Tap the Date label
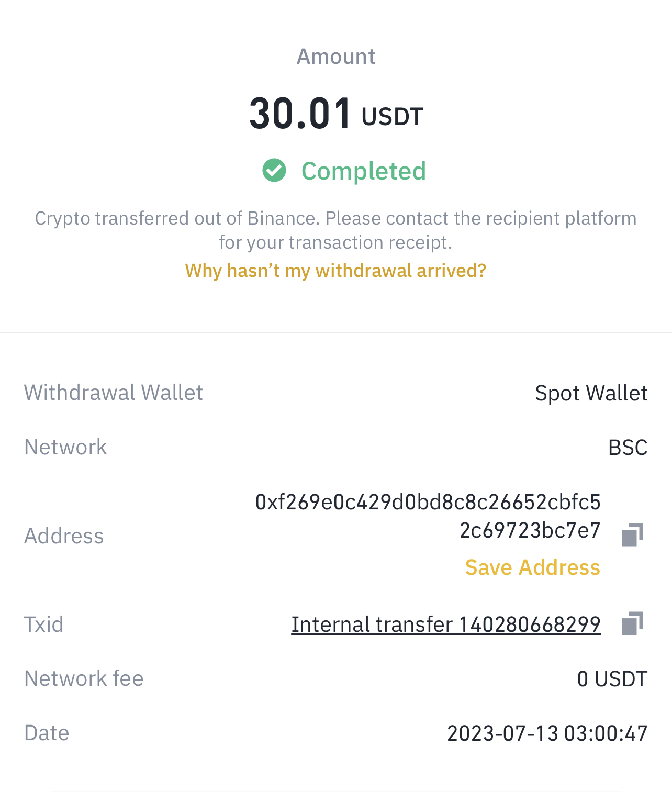Image resolution: width=672 pixels, height=792 pixels. pyautogui.click(x=47, y=733)
